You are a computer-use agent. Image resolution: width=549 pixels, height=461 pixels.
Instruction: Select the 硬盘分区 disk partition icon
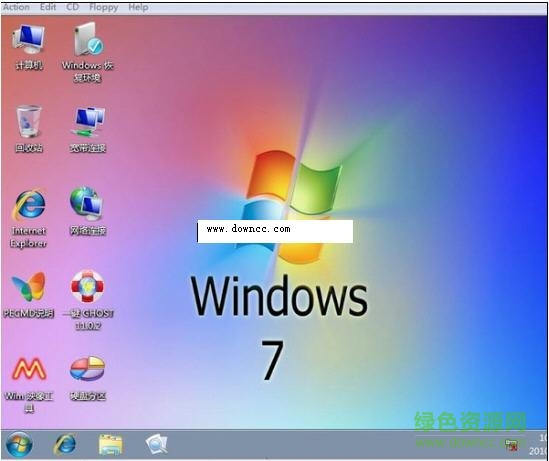(88, 378)
